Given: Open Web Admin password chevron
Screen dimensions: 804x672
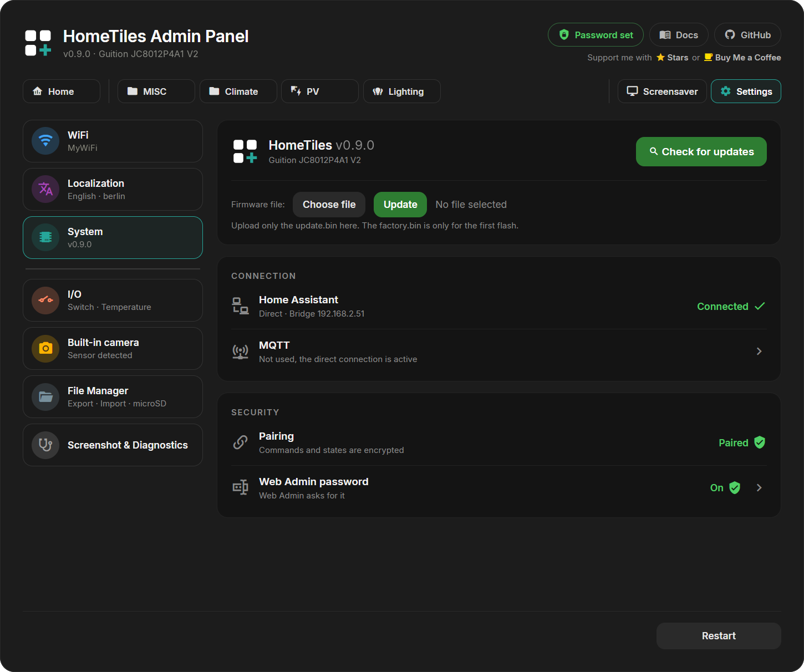Looking at the screenshot, I should [x=759, y=488].
